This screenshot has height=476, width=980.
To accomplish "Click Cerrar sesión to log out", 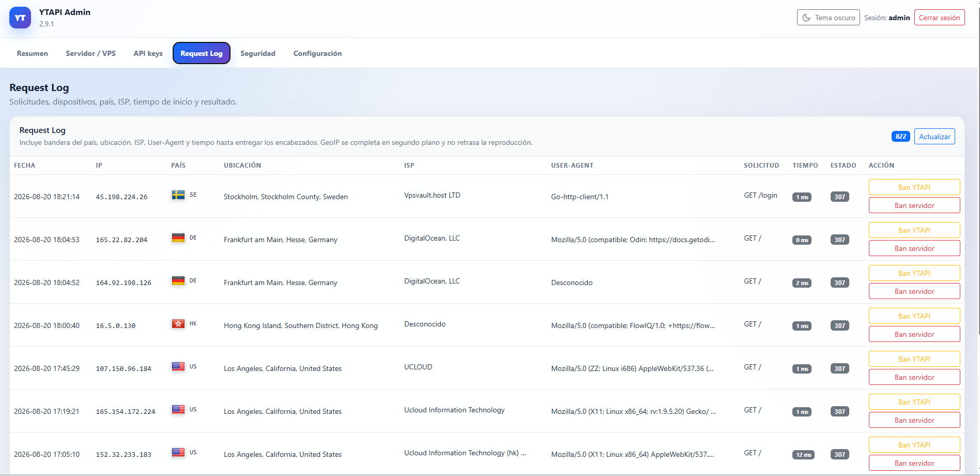I will (939, 18).
